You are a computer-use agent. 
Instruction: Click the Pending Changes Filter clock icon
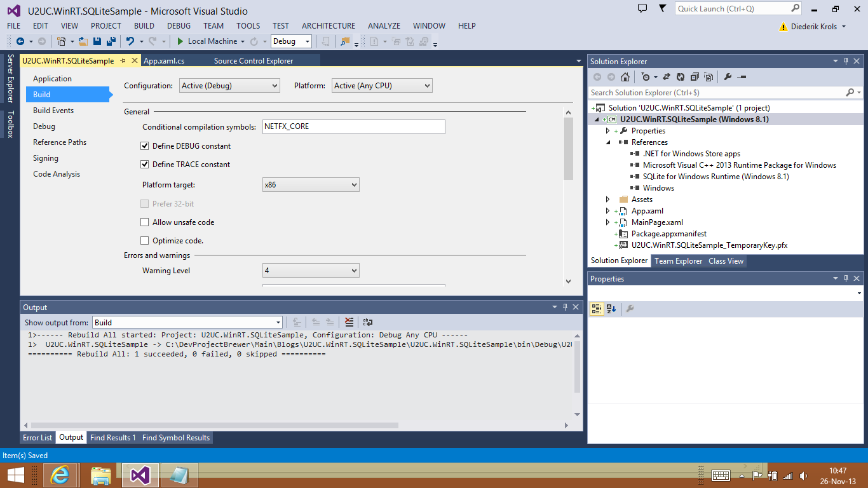pos(646,77)
